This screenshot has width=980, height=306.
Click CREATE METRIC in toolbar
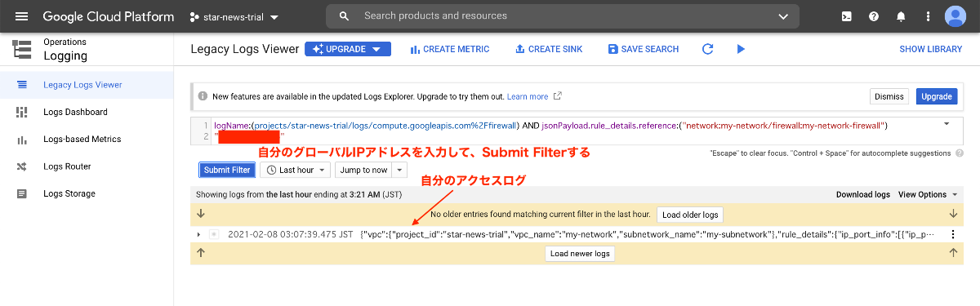coord(450,49)
